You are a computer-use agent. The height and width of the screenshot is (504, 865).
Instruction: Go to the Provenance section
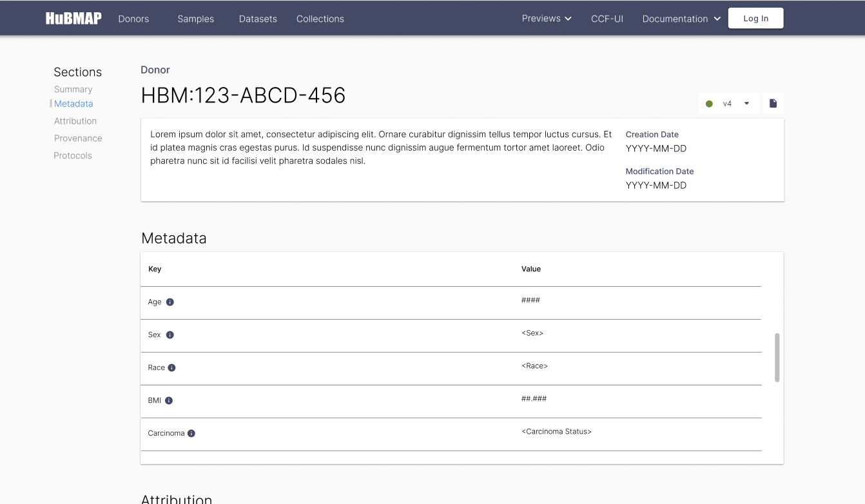pyautogui.click(x=78, y=139)
